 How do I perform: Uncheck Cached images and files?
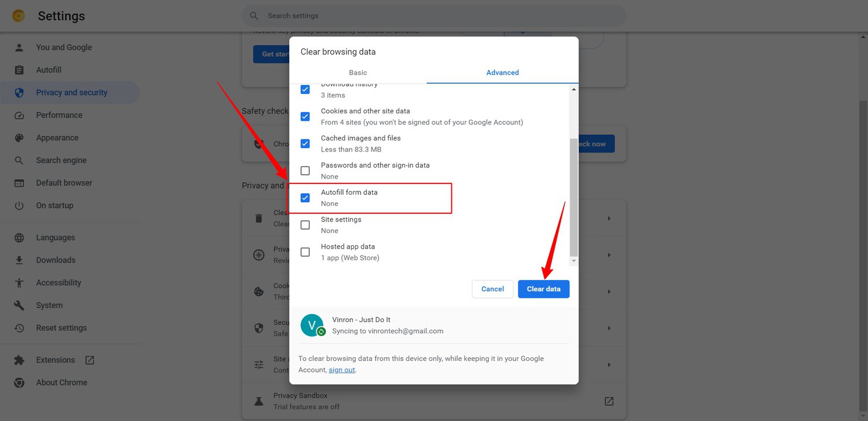(x=305, y=143)
